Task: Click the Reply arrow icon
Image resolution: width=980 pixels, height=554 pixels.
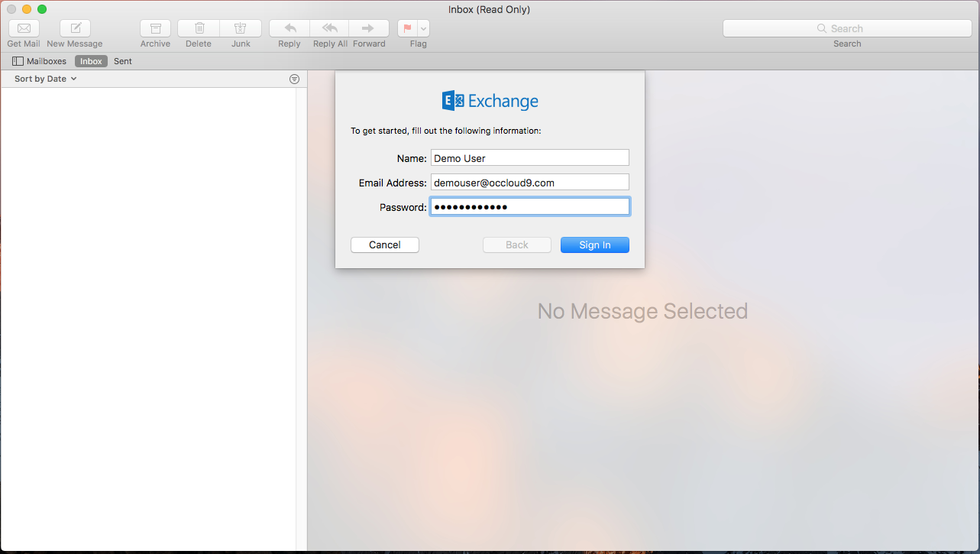Action: 289,28
